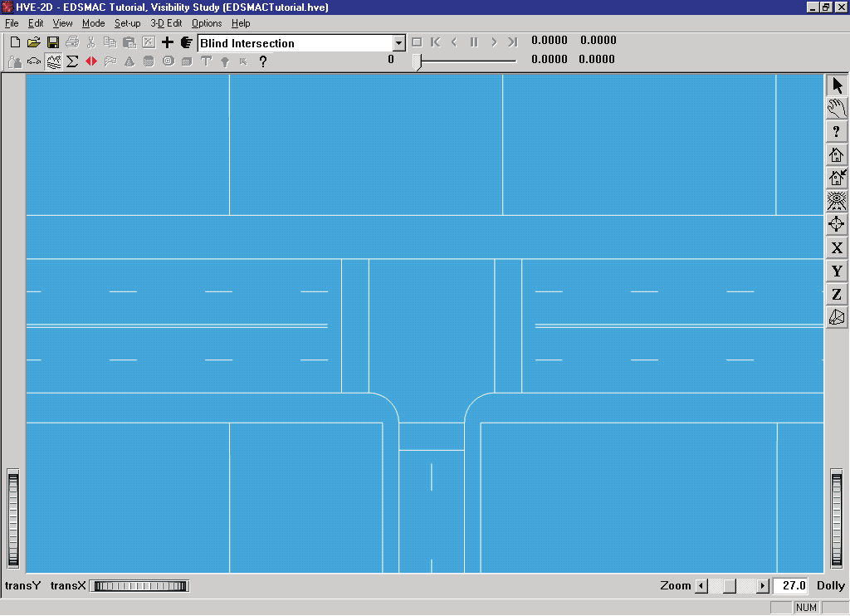Click the Home view house icon
850x616 pixels.
[837, 154]
